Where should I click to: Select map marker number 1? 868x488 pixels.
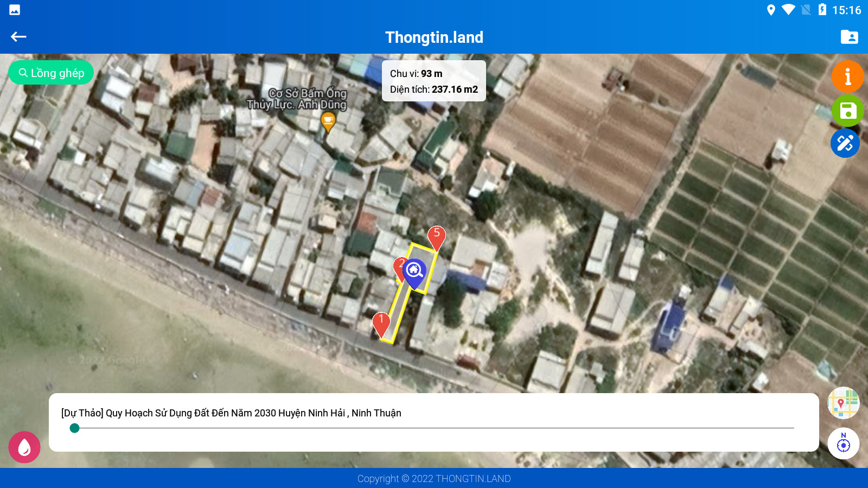pyautogui.click(x=381, y=324)
